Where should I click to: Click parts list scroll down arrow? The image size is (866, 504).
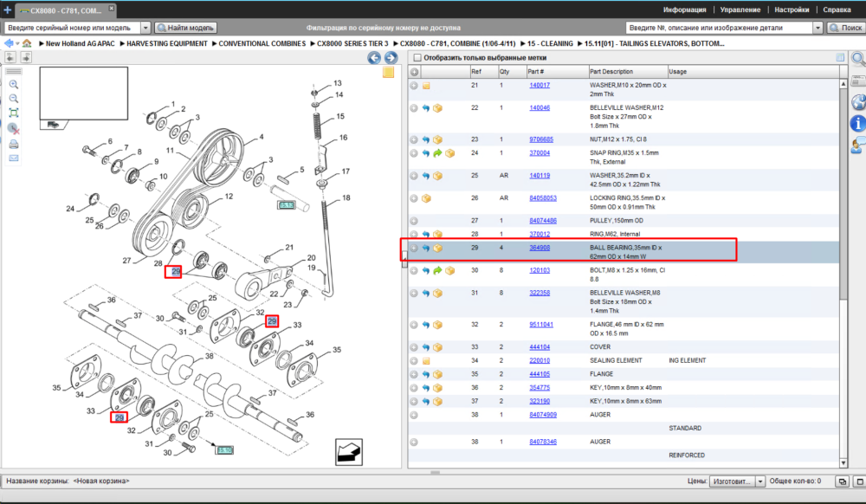(843, 463)
